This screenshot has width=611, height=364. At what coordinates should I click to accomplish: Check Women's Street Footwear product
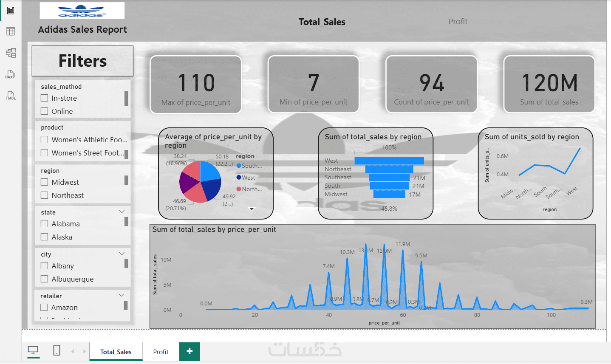click(x=44, y=153)
